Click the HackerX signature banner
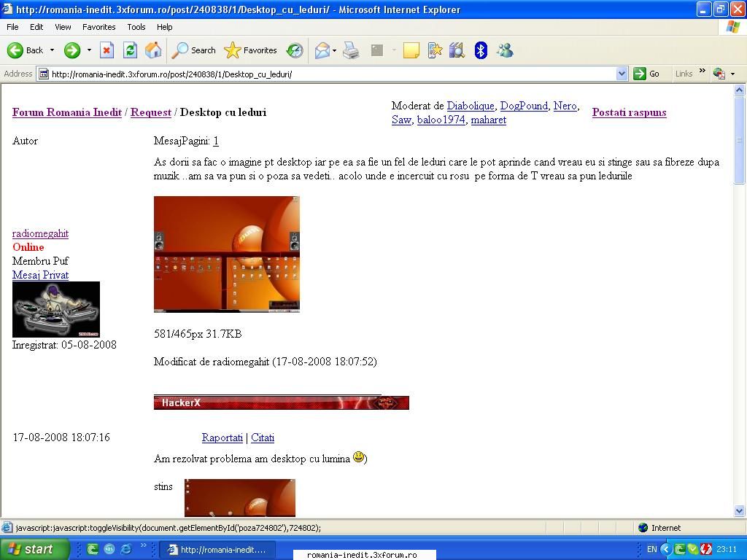Image resolution: width=747 pixels, height=560 pixels. (x=282, y=402)
